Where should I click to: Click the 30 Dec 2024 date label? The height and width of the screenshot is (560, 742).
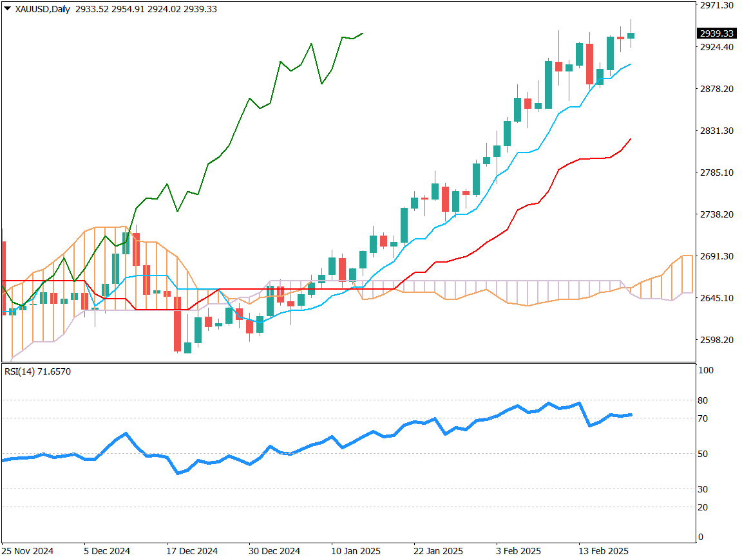pyautogui.click(x=274, y=551)
